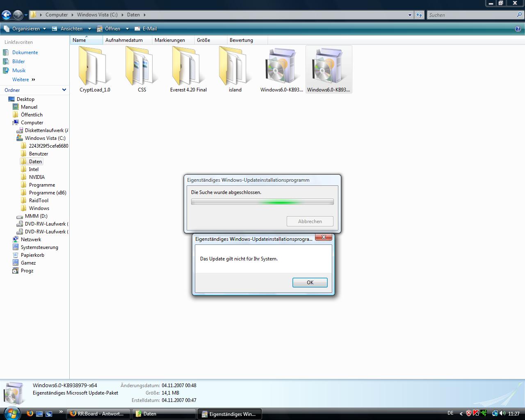This screenshot has width=525, height=420.
Task: Open Bilder favorite link
Action: click(x=18, y=62)
